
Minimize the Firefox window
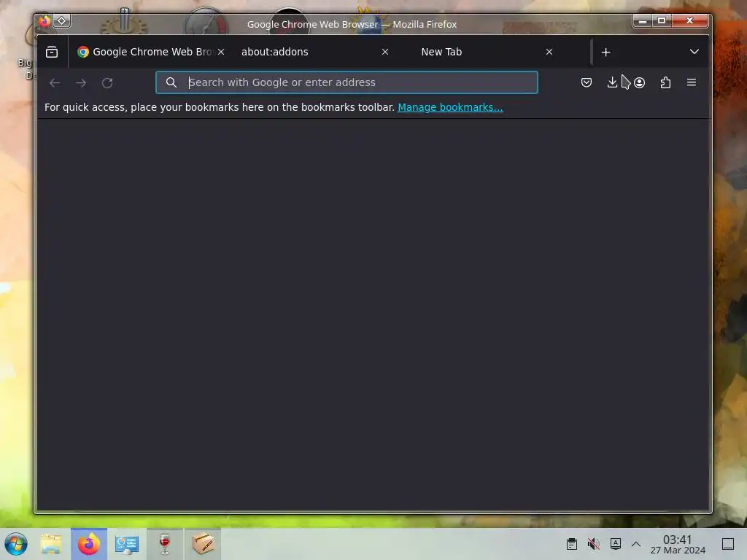point(642,20)
